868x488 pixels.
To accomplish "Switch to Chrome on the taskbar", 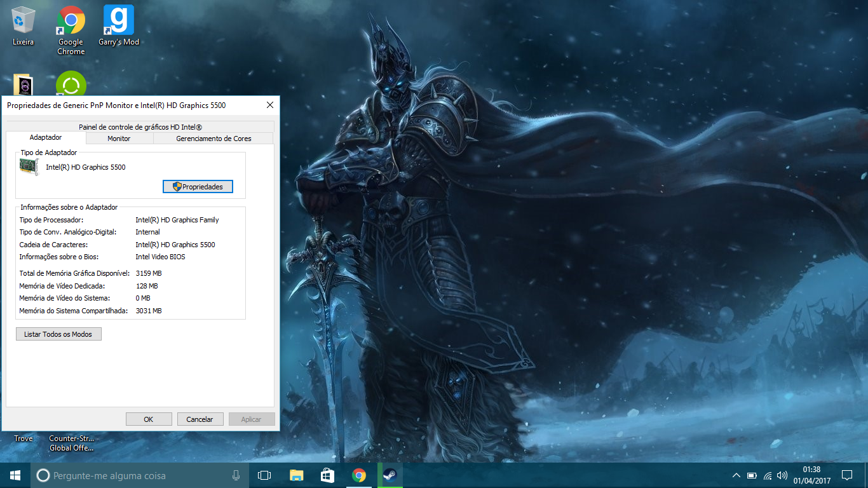I will click(359, 475).
